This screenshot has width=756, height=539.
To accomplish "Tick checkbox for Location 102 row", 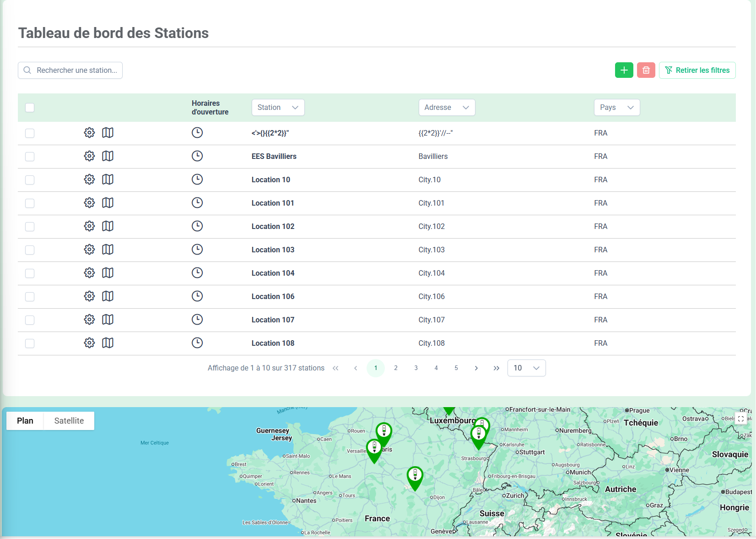I will tap(30, 227).
